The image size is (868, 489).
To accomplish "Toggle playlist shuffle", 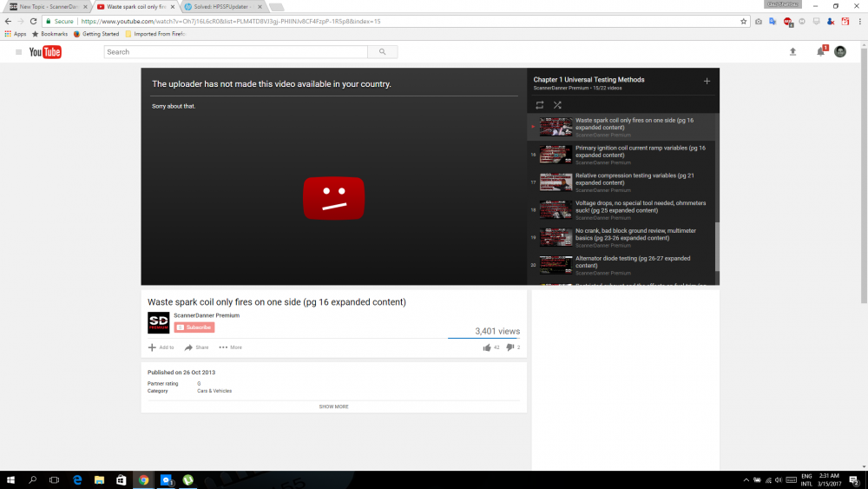I will (x=557, y=105).
